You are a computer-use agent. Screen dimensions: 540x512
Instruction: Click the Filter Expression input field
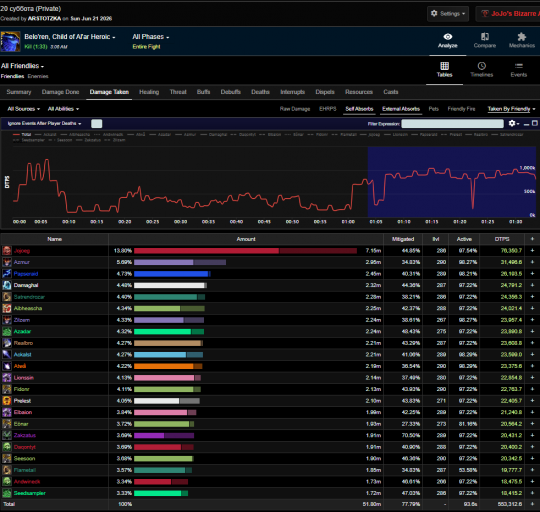(x=452, y=124)
